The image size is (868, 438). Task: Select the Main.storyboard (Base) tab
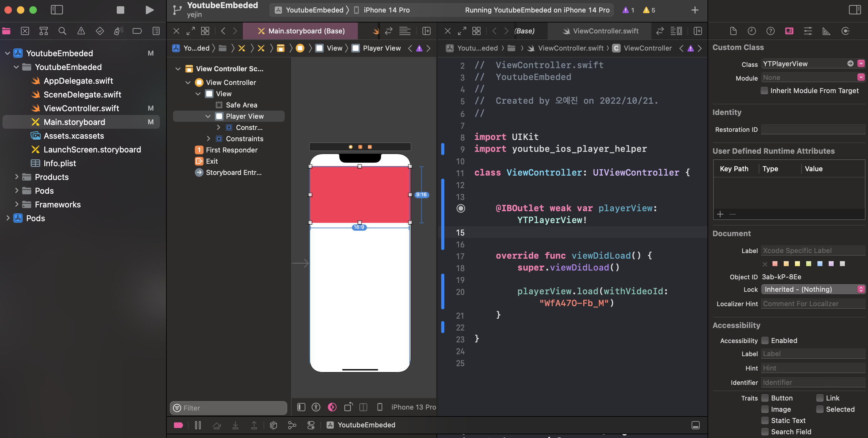point(301,31)
